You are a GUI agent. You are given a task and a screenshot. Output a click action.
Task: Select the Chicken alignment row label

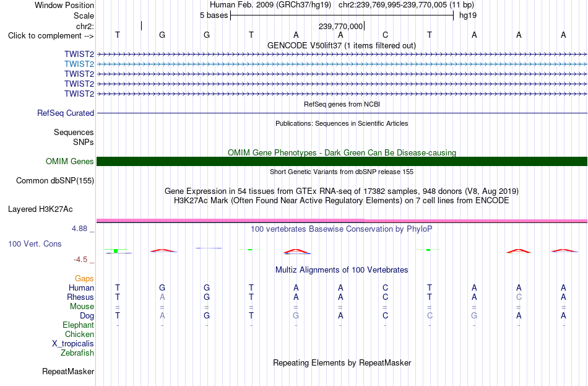(x=79, y=335)
